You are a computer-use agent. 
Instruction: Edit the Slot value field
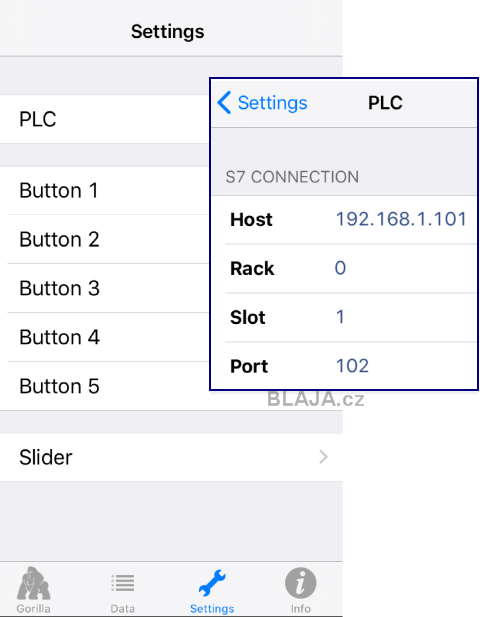pyautogui.click(x=340, y=317)
